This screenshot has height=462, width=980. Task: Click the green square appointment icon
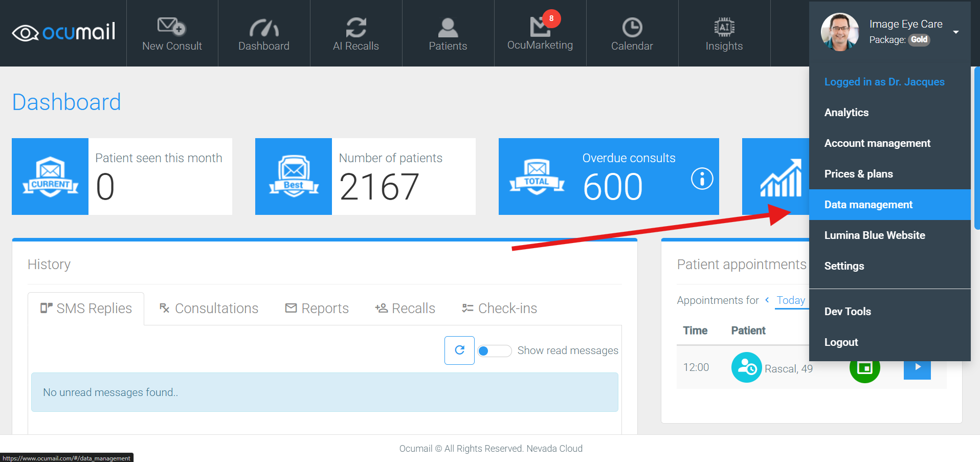coord(864,369)
